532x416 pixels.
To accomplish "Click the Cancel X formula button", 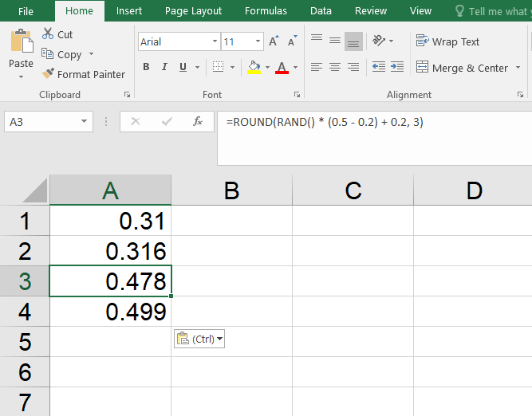I will [x=136, y=121].
